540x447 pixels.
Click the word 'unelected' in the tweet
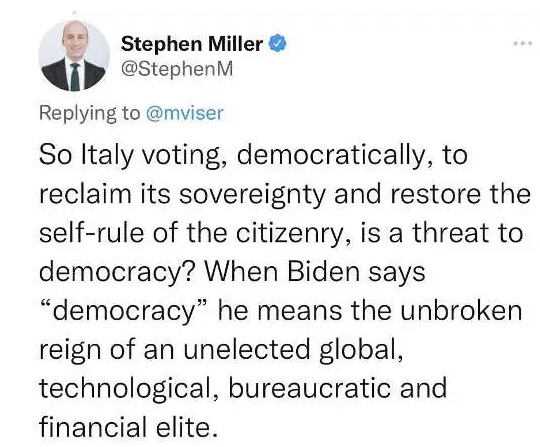pos(247,350)
